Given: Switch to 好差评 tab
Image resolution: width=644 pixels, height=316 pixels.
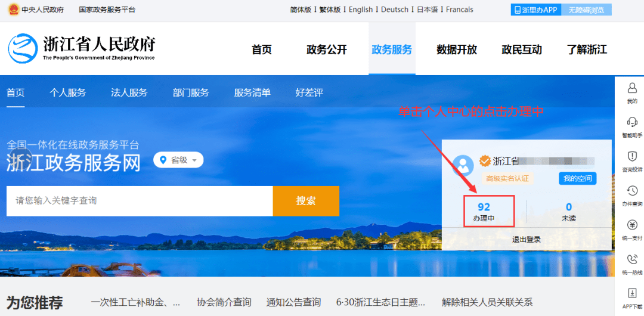Looking at the screenshot, I should pos(309,92).
